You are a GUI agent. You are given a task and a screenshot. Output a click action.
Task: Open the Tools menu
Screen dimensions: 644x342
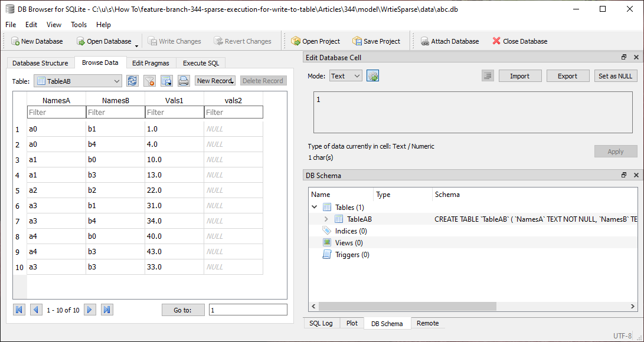[x=79, y=25]
